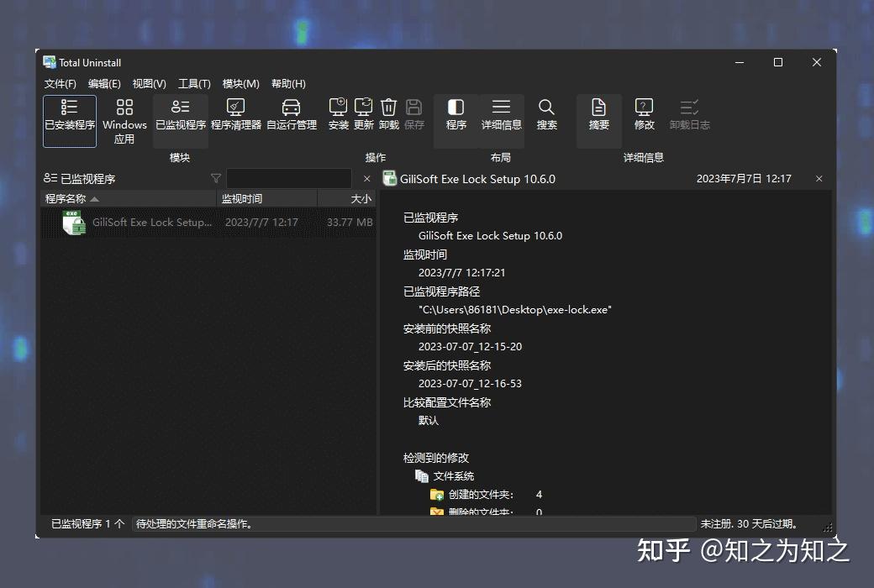This screenshot has height=588, width=874.
Task: Click the 卸载日志 (Uninstall log) icon
Action: tap(689, 115)
